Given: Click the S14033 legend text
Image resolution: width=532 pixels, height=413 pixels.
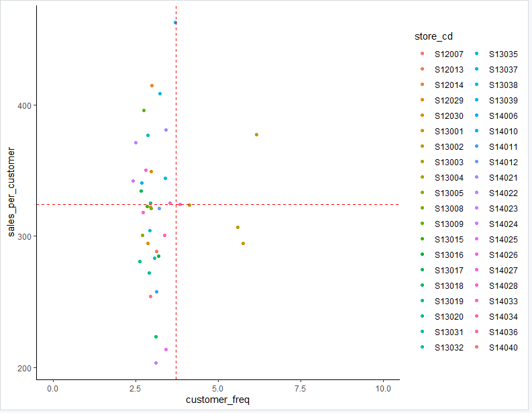Looking at the screenshot, I should [503, 302].
